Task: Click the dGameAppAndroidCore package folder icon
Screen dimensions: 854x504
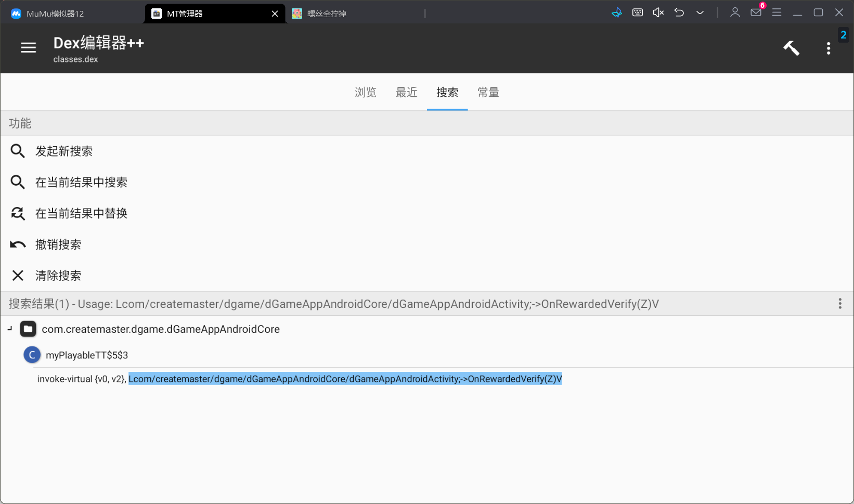Action: pos(28,329)
